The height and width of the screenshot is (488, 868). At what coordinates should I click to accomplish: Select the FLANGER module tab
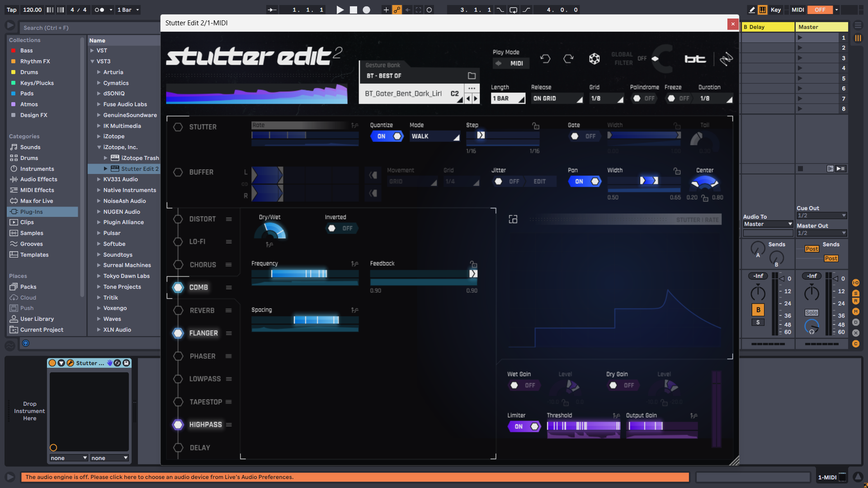coord(203,333)
